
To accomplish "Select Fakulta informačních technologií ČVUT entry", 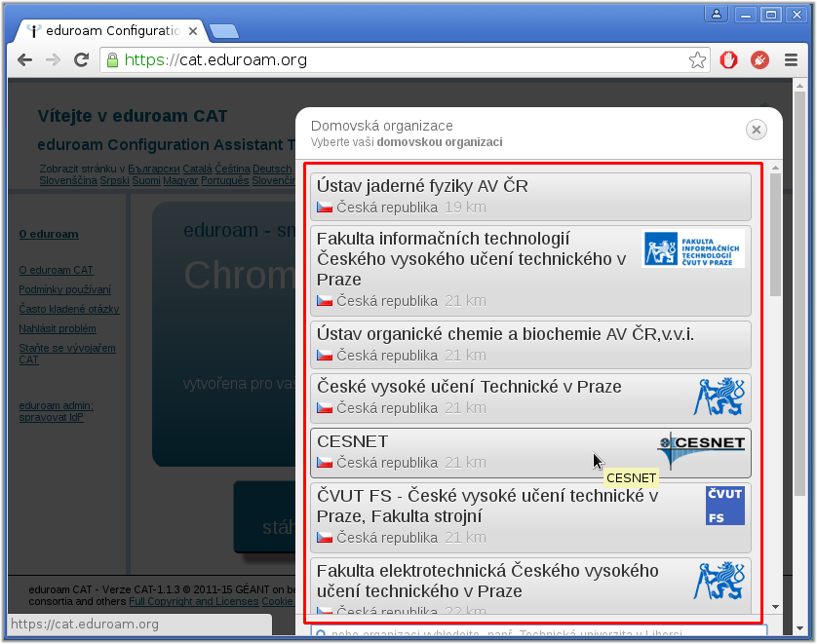I will tap(530, 271).
